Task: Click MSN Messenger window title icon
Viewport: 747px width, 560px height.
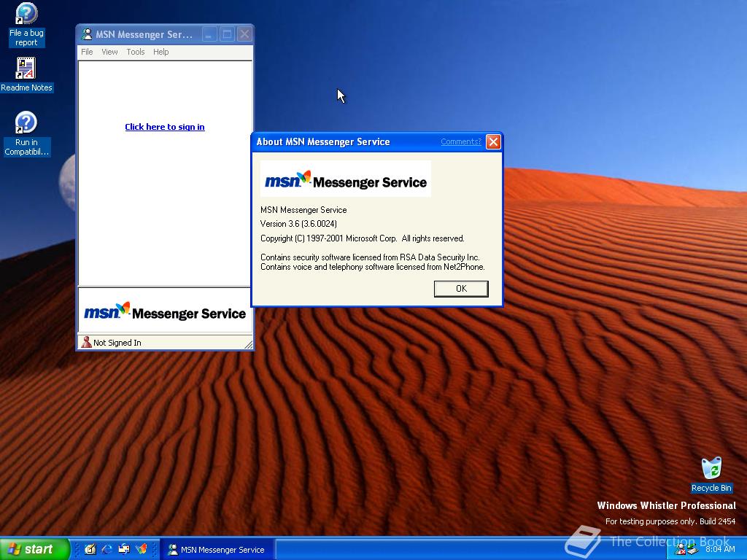Action: [x=87, y=34]
